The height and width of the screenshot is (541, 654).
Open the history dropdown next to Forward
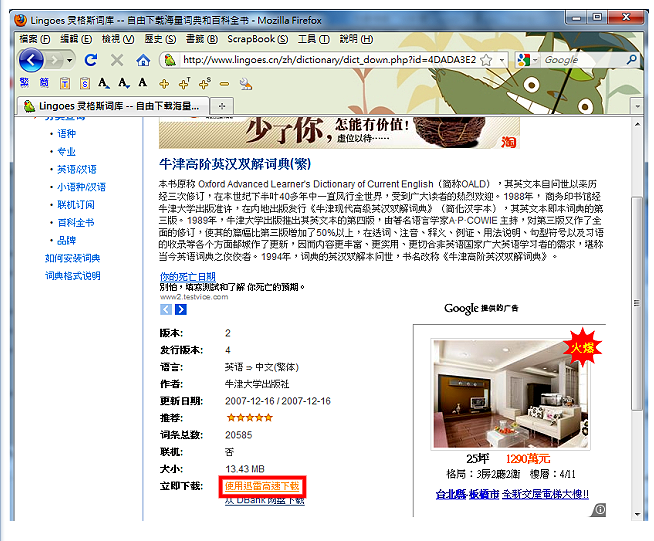(70, 60)
